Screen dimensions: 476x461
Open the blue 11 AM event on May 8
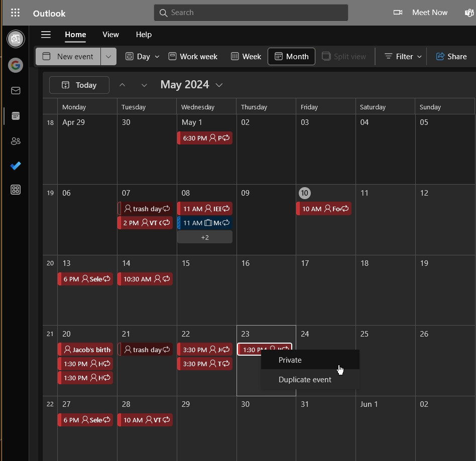coord(205,223)
